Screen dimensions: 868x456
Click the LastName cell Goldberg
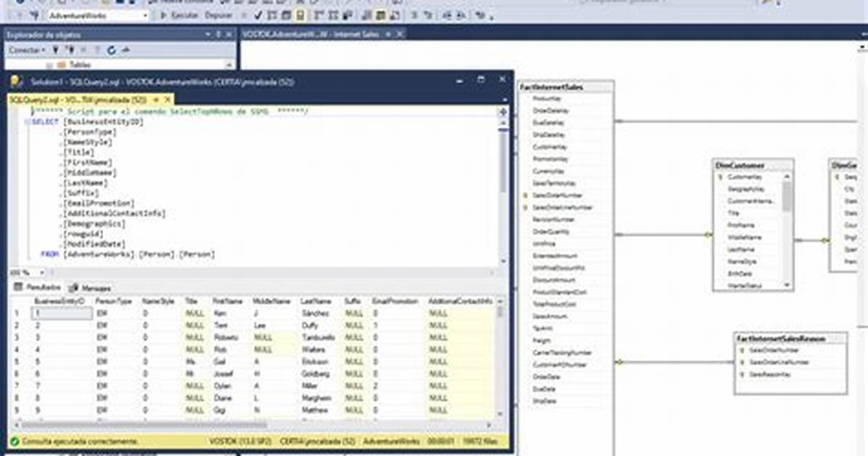click(x=316, y=373)
